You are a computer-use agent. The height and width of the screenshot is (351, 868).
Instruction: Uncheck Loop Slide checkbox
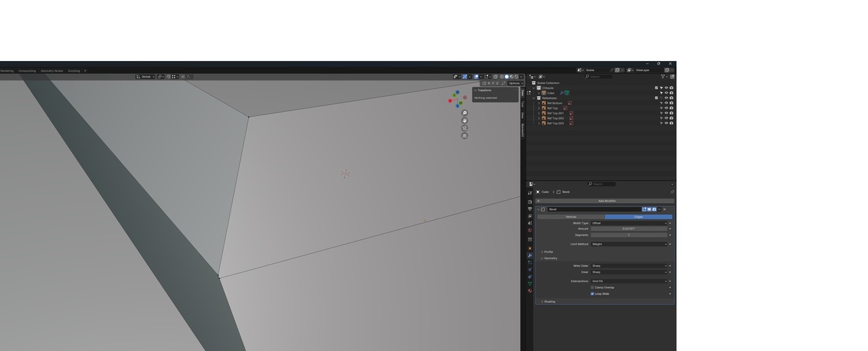coord(592,294)
